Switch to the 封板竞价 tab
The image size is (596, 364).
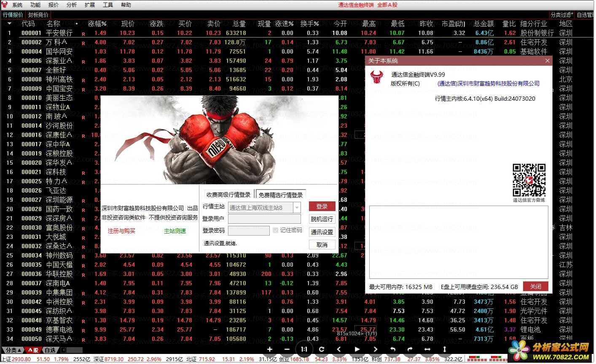[x=38, y=15]
